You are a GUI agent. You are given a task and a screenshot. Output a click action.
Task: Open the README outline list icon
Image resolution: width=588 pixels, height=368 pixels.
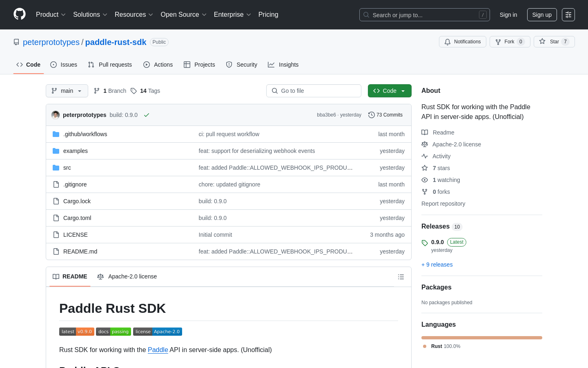coord(401,277)
